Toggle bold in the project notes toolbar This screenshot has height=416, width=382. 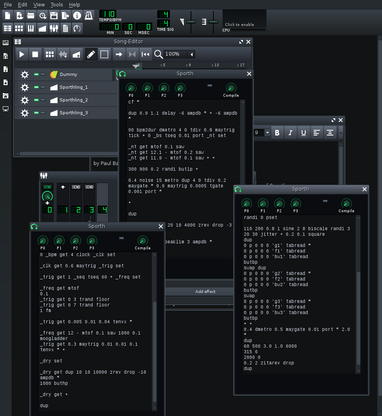click(277, 133)
